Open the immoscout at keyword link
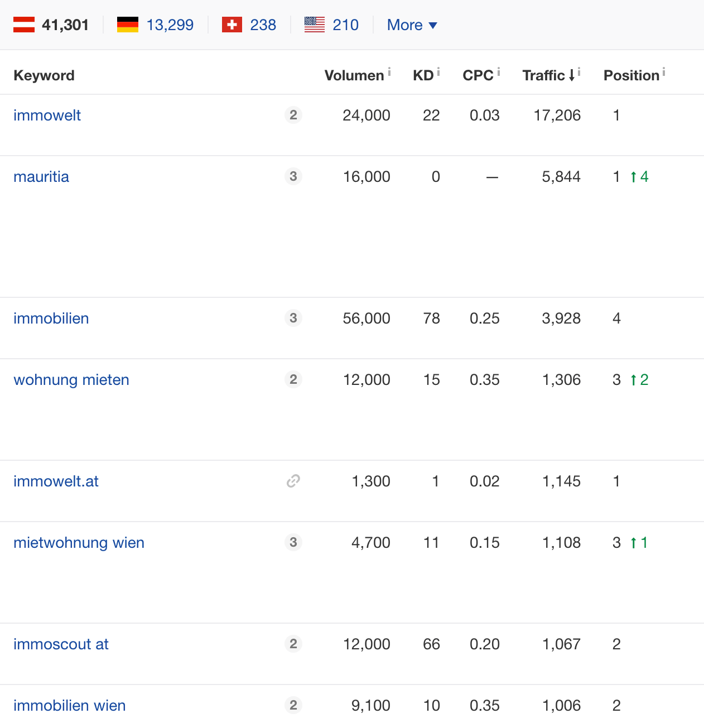Viewport: 704px width, 728px height. (x=61, y=644)
